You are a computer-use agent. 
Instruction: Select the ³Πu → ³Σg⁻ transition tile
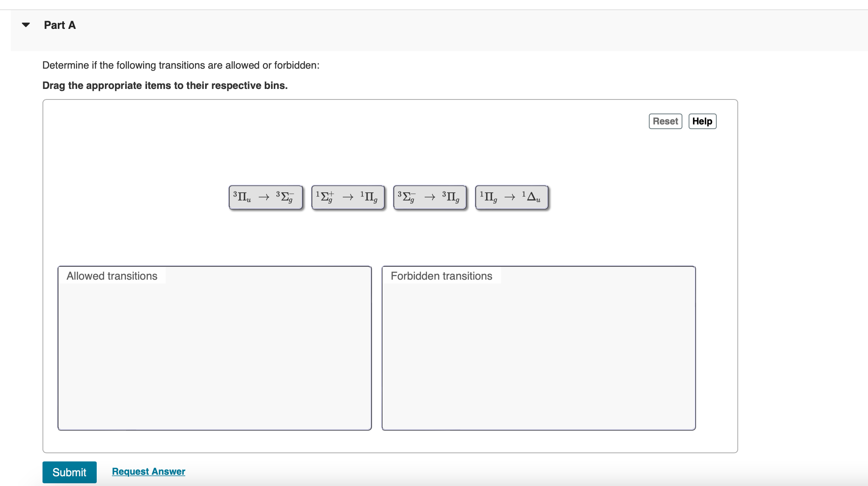[x=266, y=197]
